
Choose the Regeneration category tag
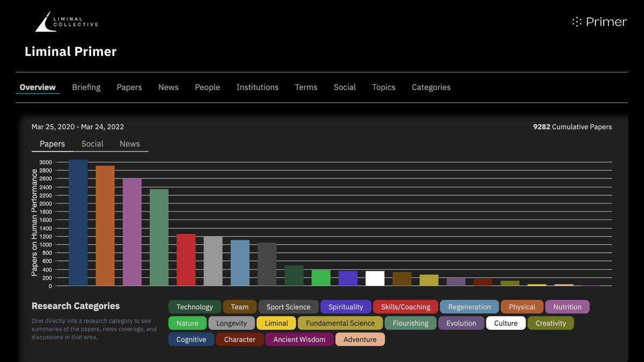coord(470,307)
